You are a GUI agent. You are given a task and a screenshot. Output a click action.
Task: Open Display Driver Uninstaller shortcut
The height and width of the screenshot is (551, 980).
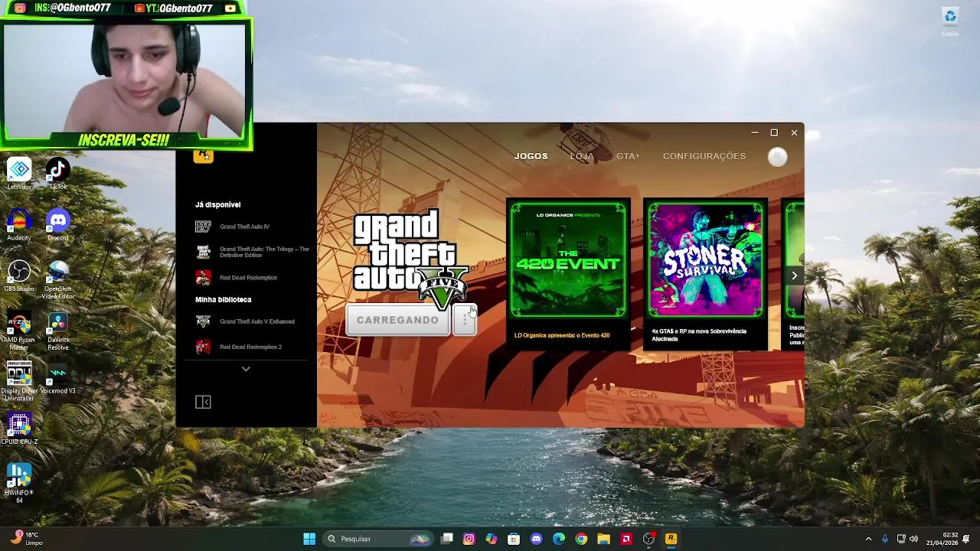pyautogui.click(x=19, y=381)
